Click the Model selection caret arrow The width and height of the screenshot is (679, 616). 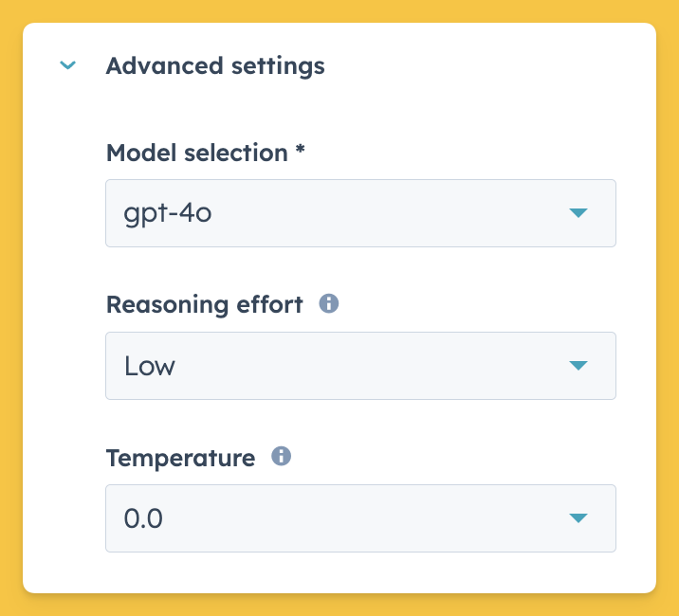click(x=578, y=213)
